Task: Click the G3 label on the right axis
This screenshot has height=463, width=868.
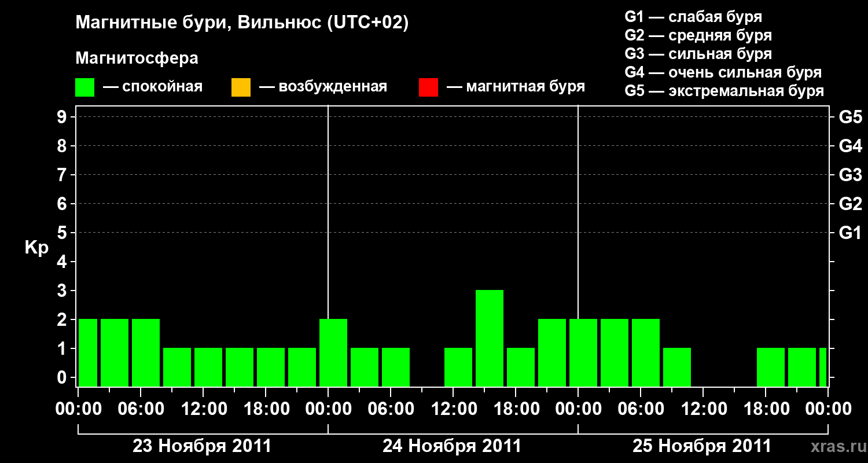Action: coord(851,175)
